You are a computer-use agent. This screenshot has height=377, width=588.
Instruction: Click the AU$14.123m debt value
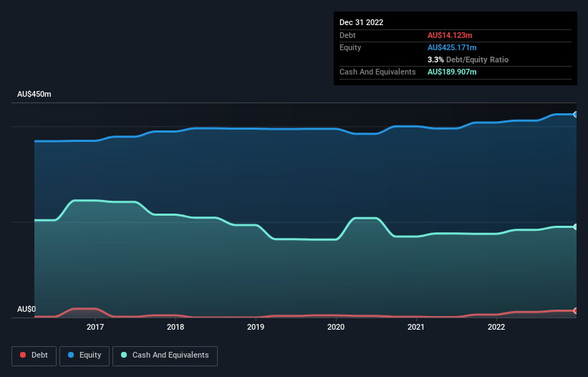[450, 35]
